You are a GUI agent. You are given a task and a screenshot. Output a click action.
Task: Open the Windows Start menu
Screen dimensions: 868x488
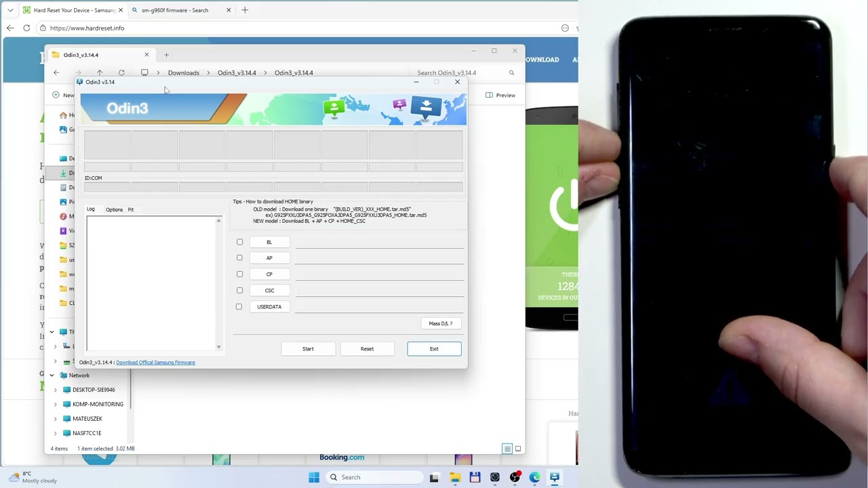point(314,477)
